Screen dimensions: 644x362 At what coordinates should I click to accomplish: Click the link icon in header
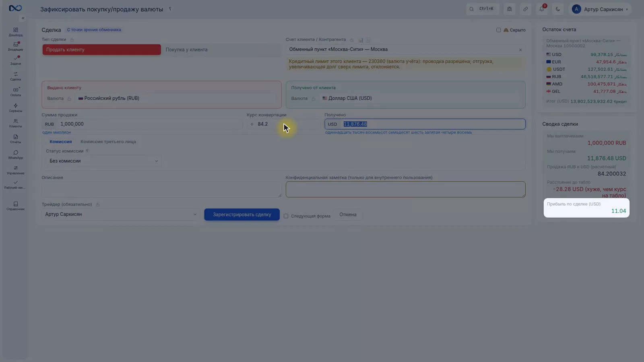[x=525, y=9]
